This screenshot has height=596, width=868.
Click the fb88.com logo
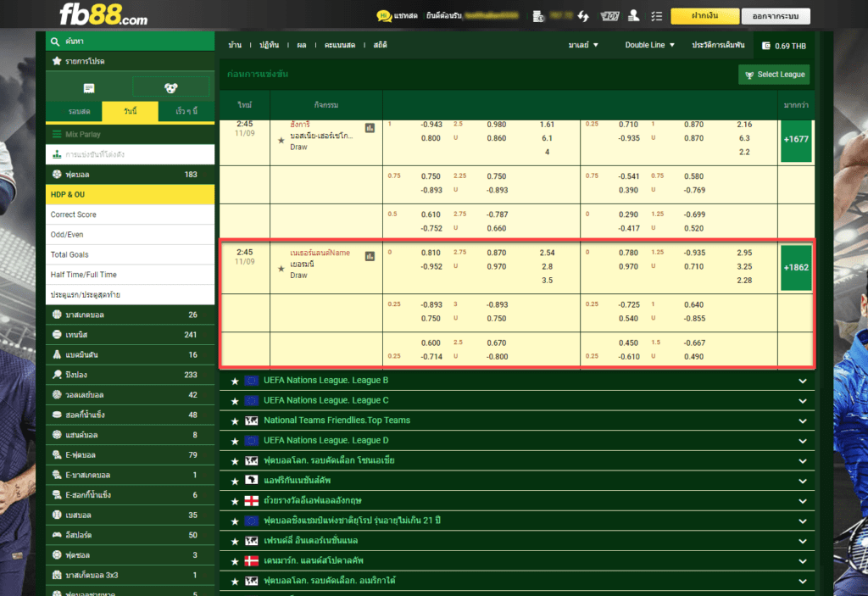103,15
